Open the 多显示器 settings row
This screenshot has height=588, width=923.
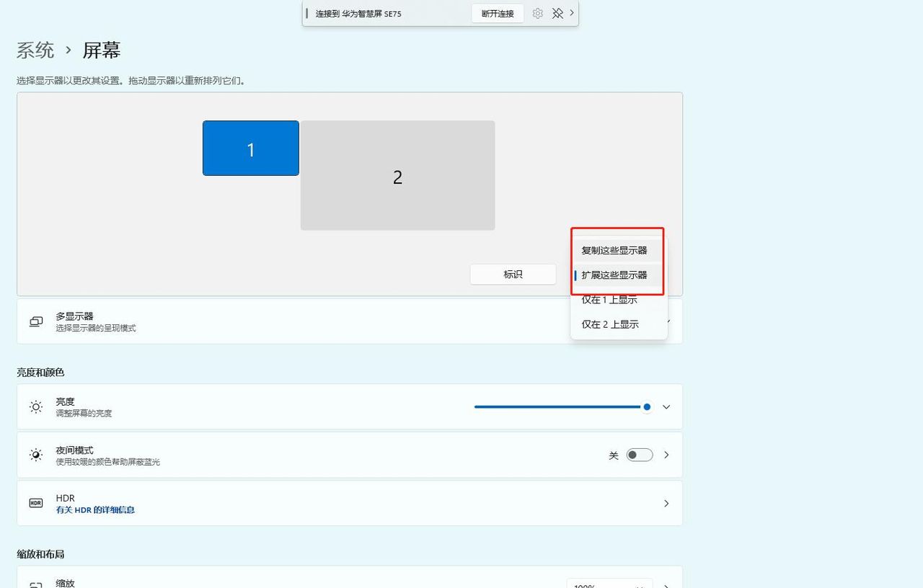pyautogui.click(x=350, y=321)
